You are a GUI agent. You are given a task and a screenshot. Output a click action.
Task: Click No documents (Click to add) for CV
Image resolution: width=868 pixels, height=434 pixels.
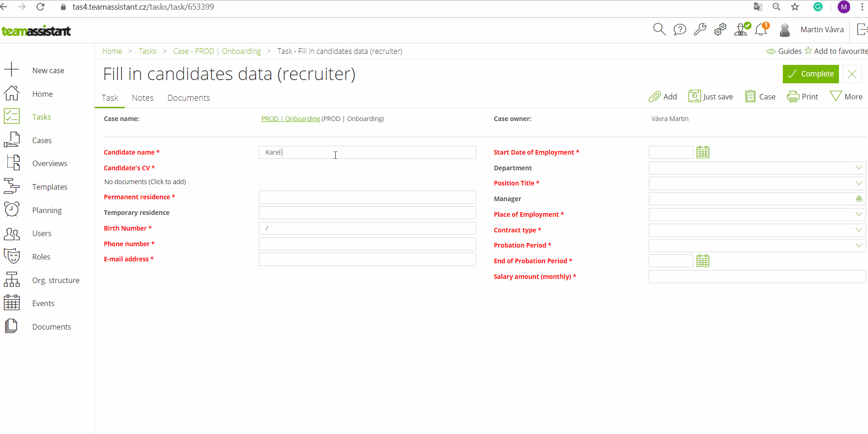[x=145, y=182]
